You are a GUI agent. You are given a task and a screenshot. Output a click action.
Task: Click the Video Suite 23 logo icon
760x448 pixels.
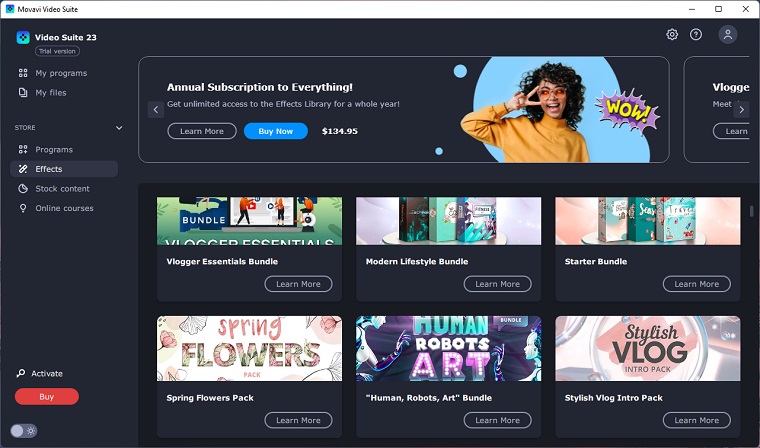coord(23,37)
